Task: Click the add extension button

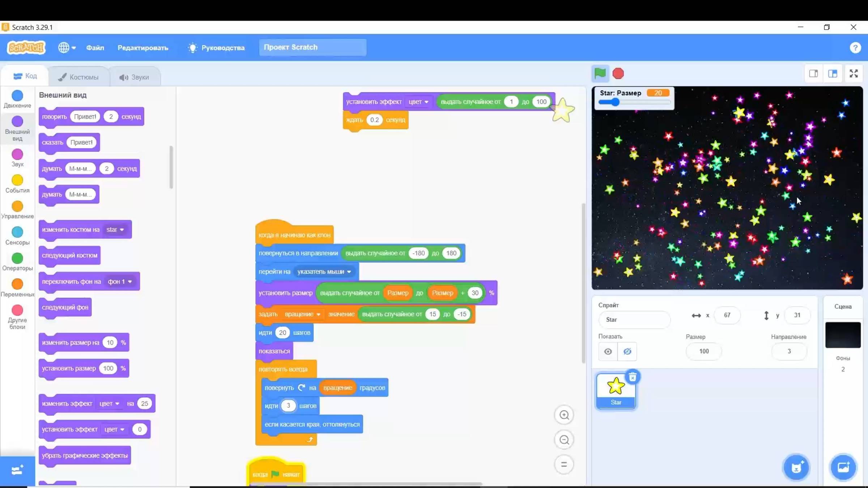Action: coord(17,470)
